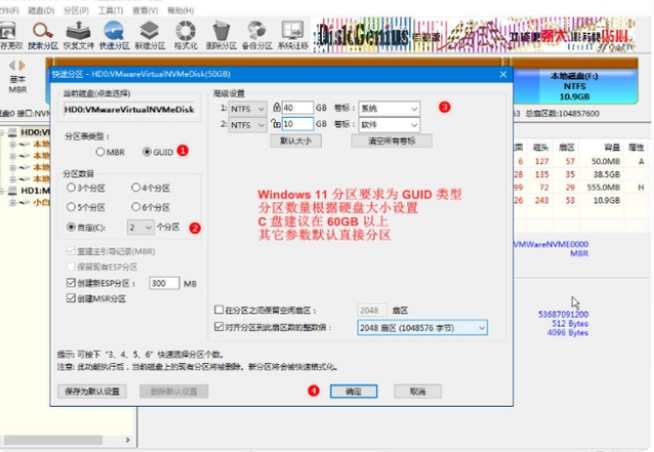
Task: Click the 系统迁移 (System Migration) toolbar icon
Action: [292, 34]
